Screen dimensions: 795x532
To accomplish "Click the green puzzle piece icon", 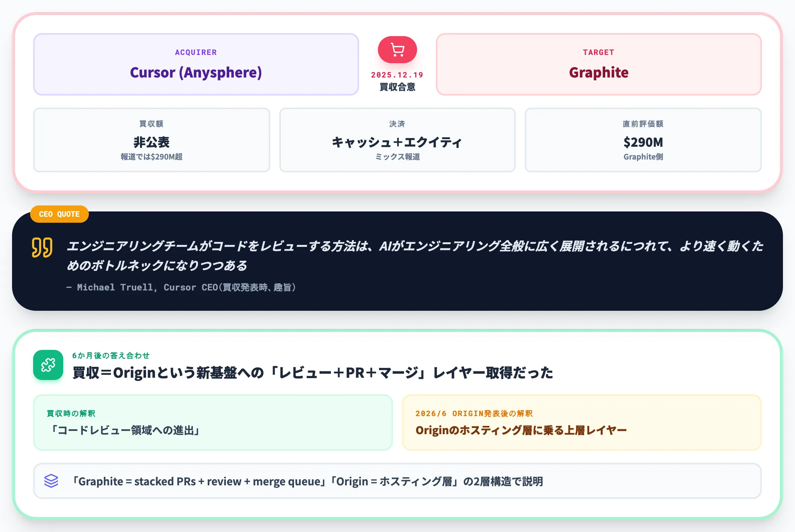I will click(48, 365).
